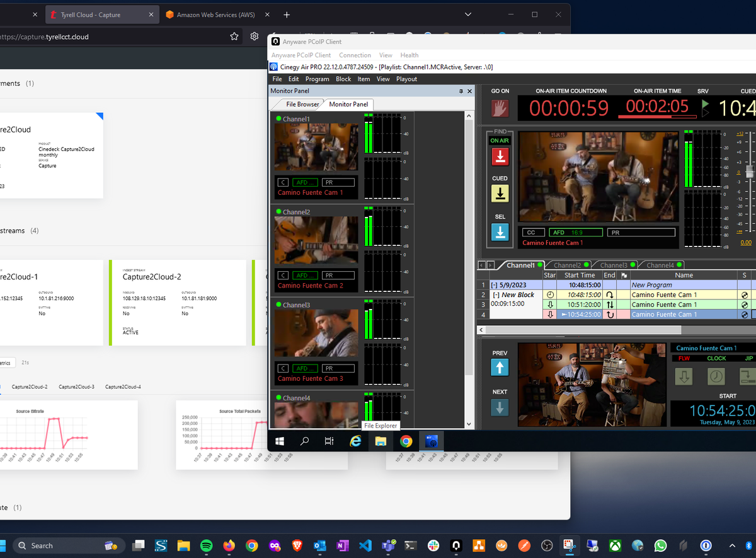Click the yellow Find CUED button
Viewport: 756px width, 558px height.
(500, 194)
